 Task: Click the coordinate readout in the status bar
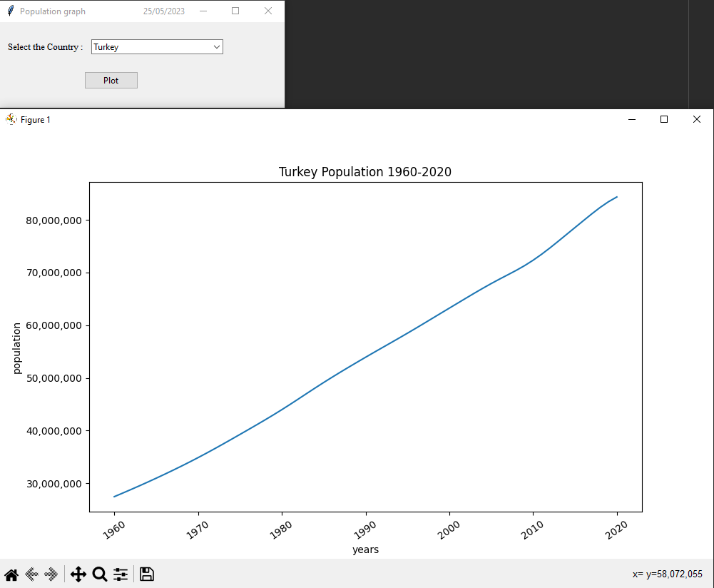(x=668, y=574)
